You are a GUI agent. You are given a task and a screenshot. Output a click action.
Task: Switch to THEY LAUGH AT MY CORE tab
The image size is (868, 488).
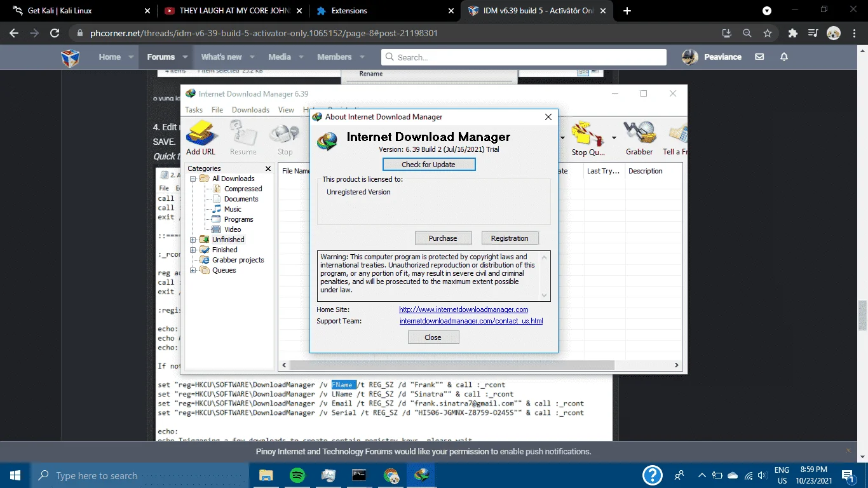point(233,11)
